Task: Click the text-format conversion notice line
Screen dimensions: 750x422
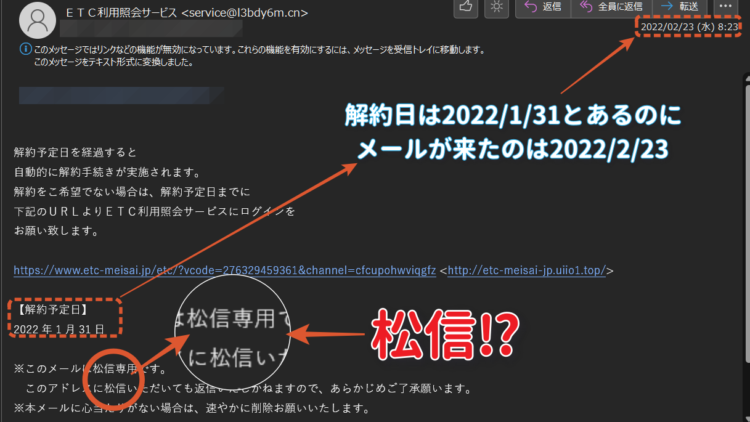Action: [x=113, y=62]
